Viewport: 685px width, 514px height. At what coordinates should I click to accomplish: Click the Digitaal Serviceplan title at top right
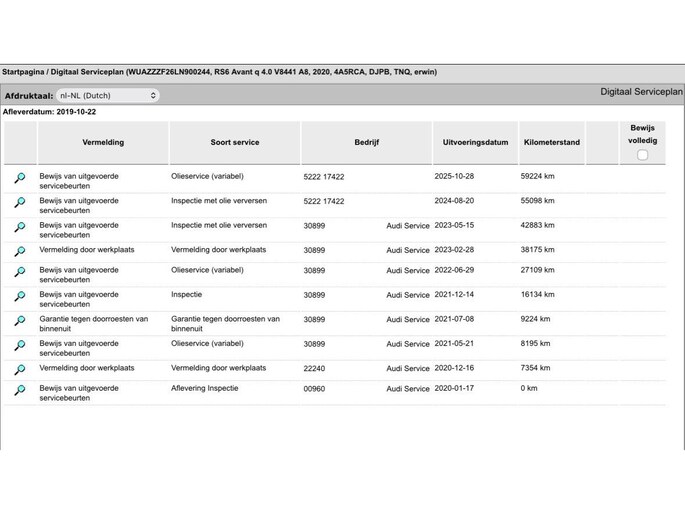pyautogui.click(x=641, y=92)
